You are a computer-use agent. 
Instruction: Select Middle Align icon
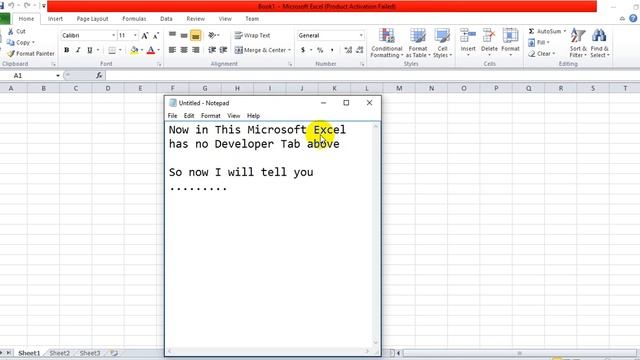184,36
